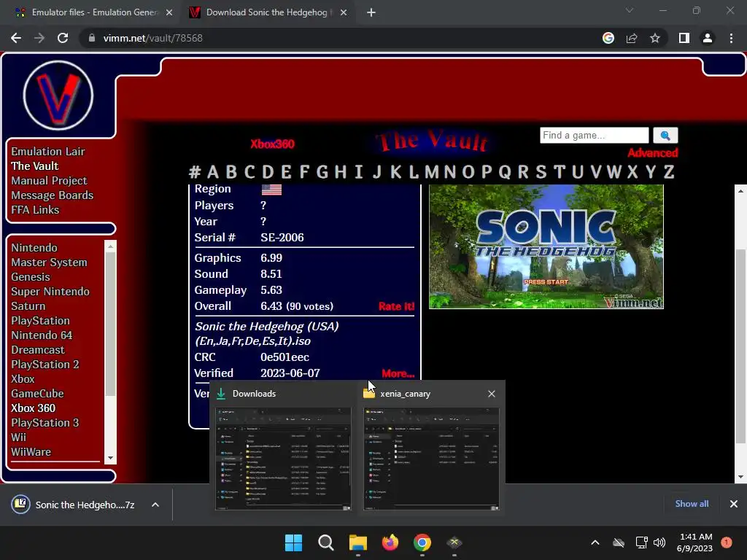Click letter S in the alphabet index

(x=541, y=172)
